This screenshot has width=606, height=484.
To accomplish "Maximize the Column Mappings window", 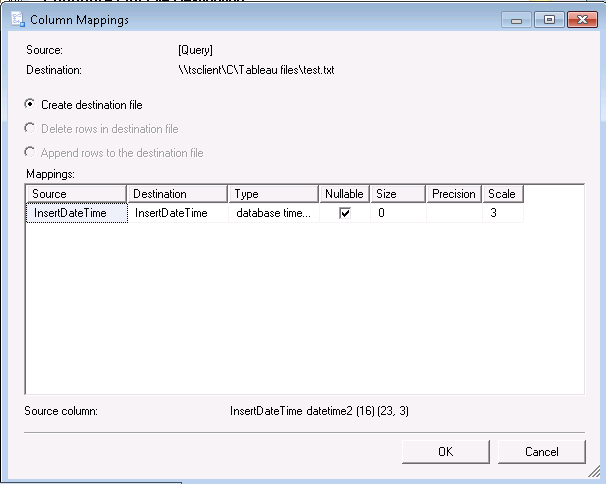I will 548,18.
